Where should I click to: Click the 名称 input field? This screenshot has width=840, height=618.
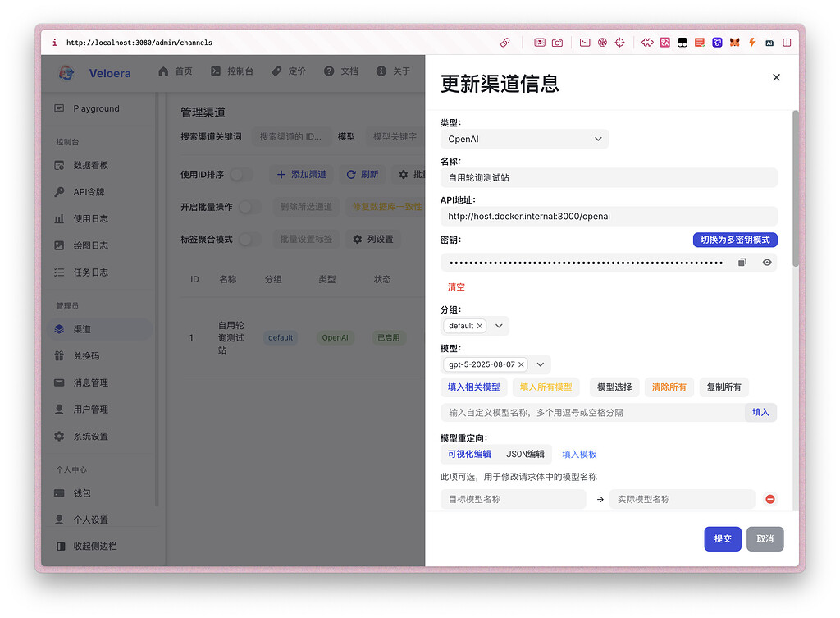[x=609, y=177]
